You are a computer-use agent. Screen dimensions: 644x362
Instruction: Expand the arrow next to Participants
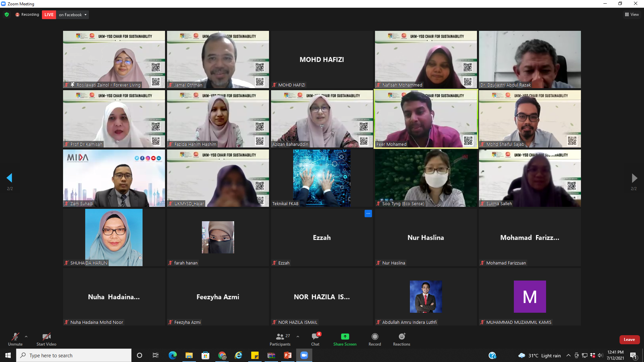click(298, 337)
